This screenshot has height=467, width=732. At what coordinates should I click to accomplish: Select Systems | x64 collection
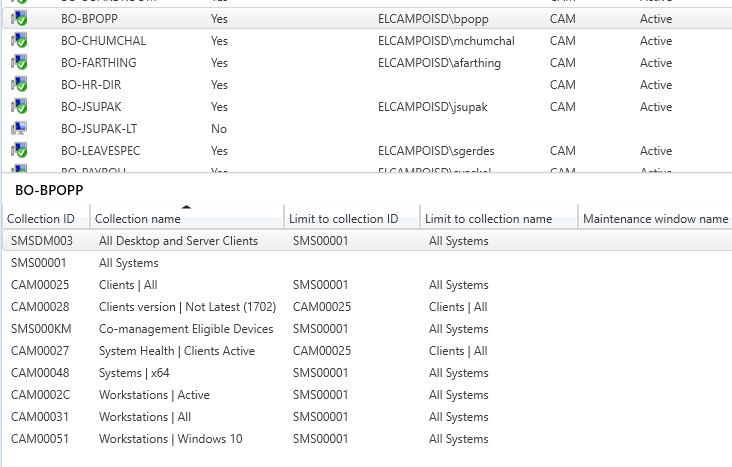tap(134, 372)
